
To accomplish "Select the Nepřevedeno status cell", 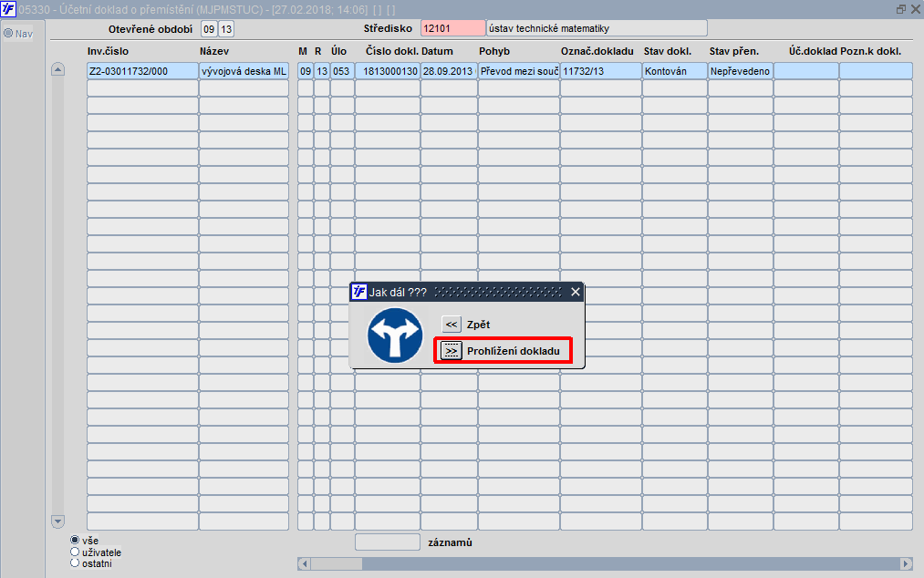I will point(740,71).
